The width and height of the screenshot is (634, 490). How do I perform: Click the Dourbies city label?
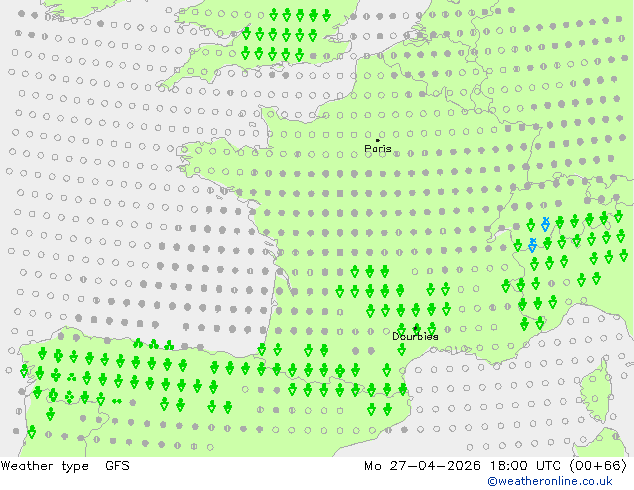415,336
